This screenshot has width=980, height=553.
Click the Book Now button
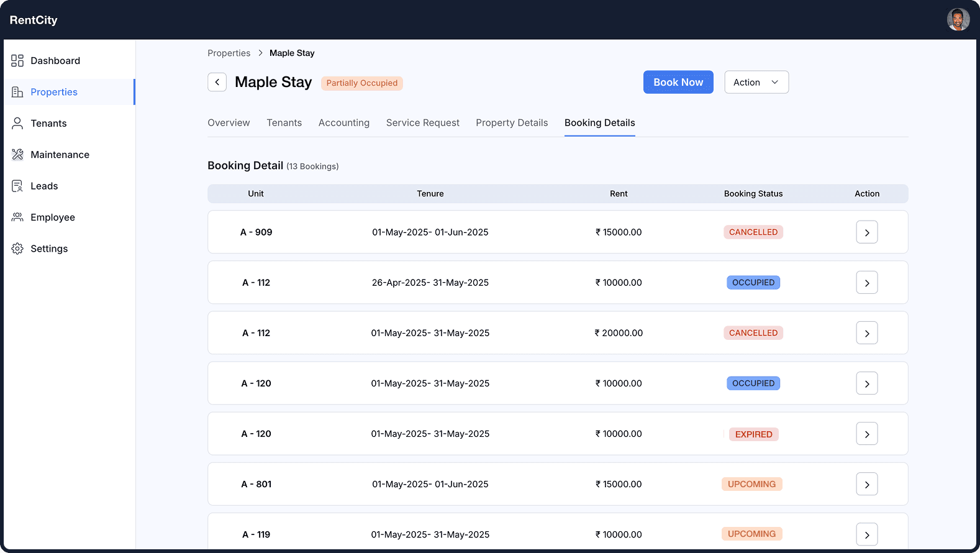(x=678, y=82)
